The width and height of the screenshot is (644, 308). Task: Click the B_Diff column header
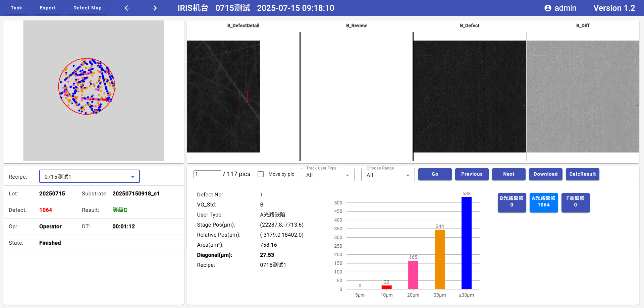tap(583, 25)
